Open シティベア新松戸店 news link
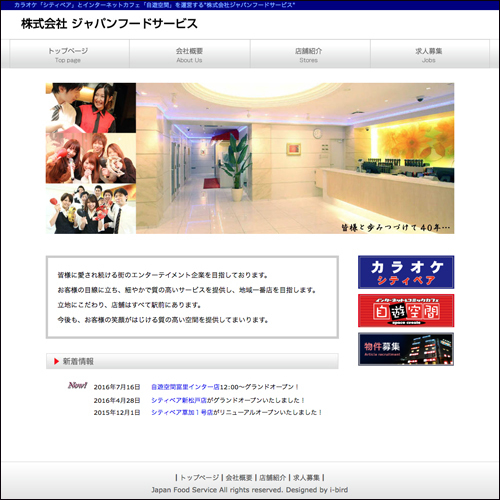The height and width of the screenshot is (500, 500). point(179,400)
